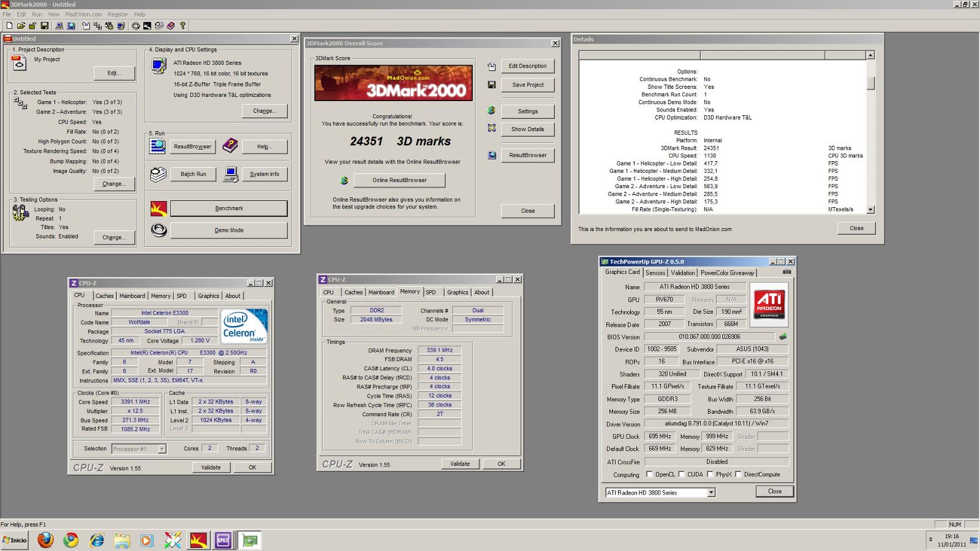The height and width of the screenshot is (551, 980).
Task: Switch to Mainboard tab in left CPU-Z window
Action: pos(132,295)
